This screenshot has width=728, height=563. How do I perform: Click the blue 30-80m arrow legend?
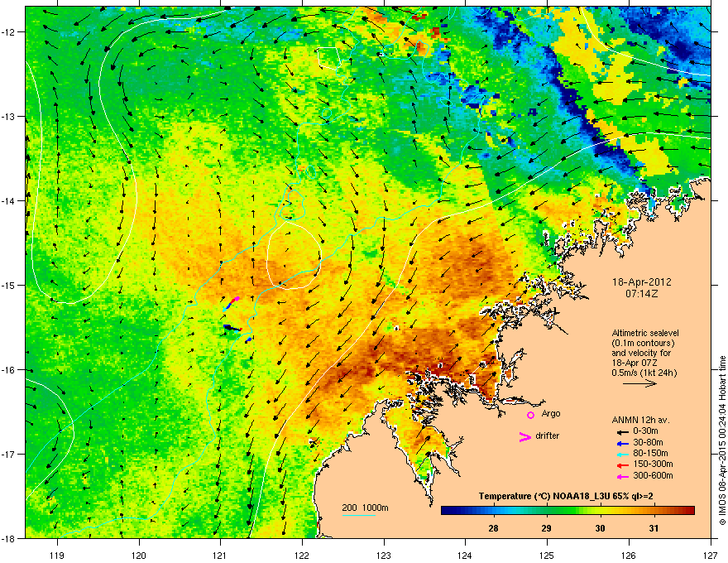pos(623,443)
